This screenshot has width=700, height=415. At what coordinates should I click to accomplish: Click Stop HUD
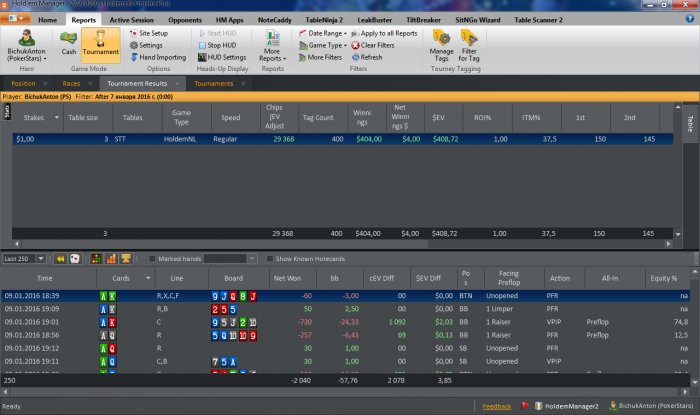[x=217, y=45]
